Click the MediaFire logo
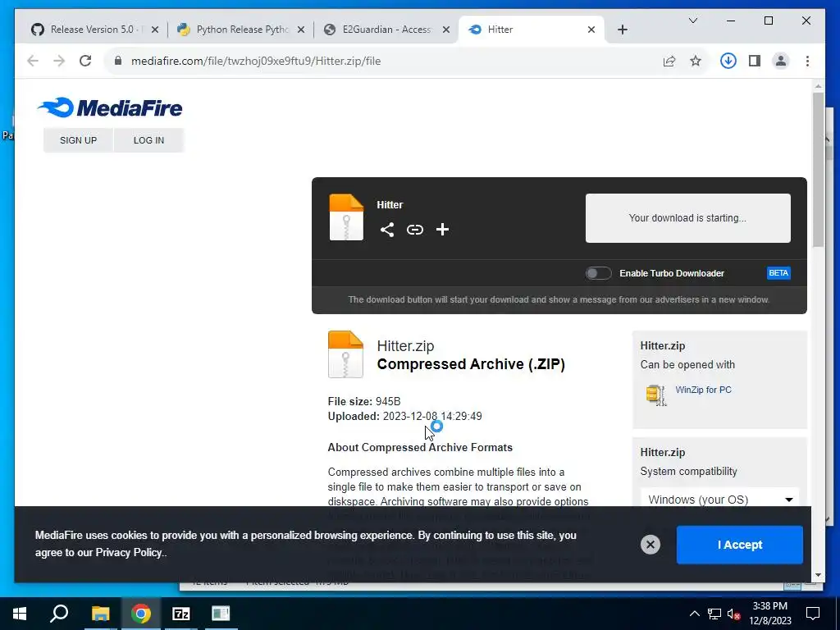The width and height of the screenshot is (840, 630). click(111, 107)
